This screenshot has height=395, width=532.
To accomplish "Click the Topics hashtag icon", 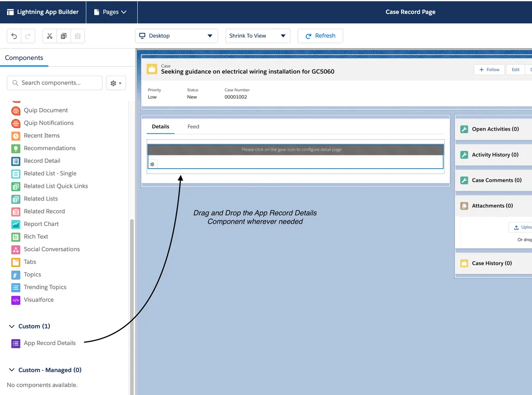I will (x=16, y=275).
